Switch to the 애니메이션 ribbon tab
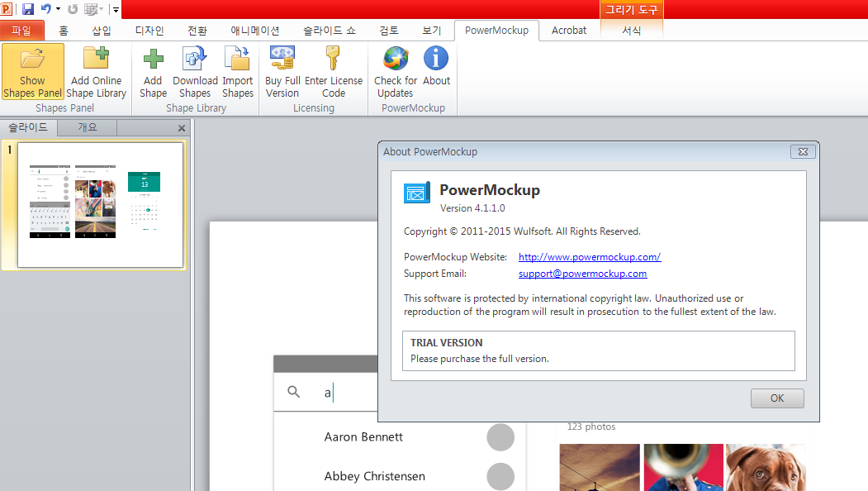This screenshot has height=491, width=868. [255, 31]
